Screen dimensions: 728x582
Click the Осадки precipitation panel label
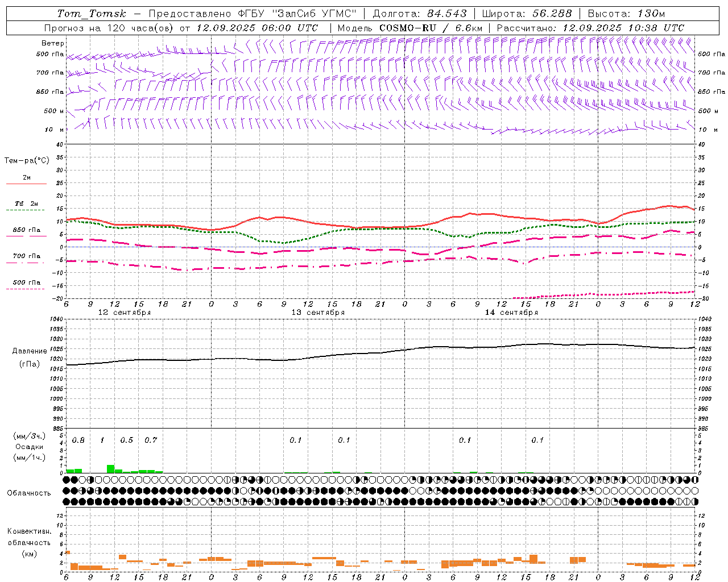click(29, 447)
